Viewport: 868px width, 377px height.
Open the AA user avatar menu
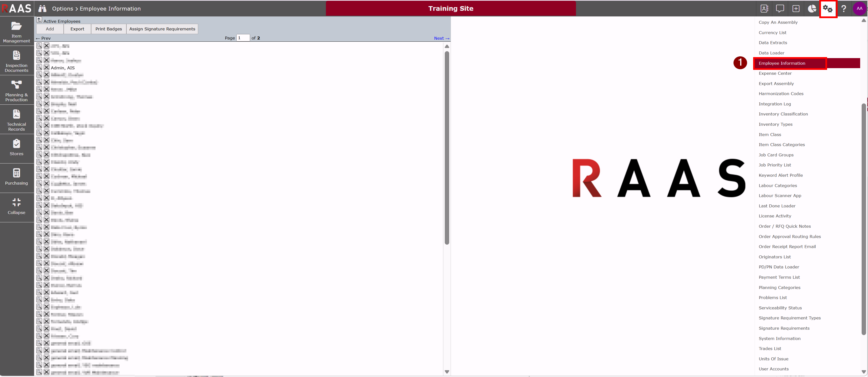pos(860,8)
